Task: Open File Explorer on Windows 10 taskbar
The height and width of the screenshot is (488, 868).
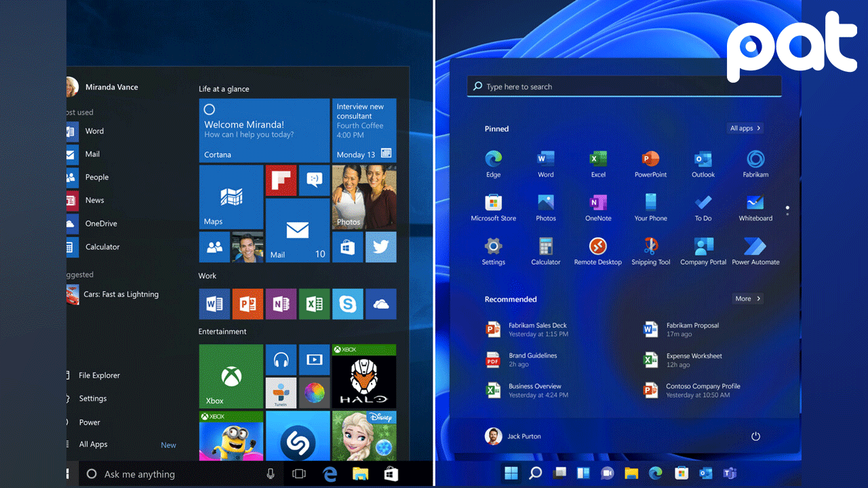Action: [x=360, y=474]
